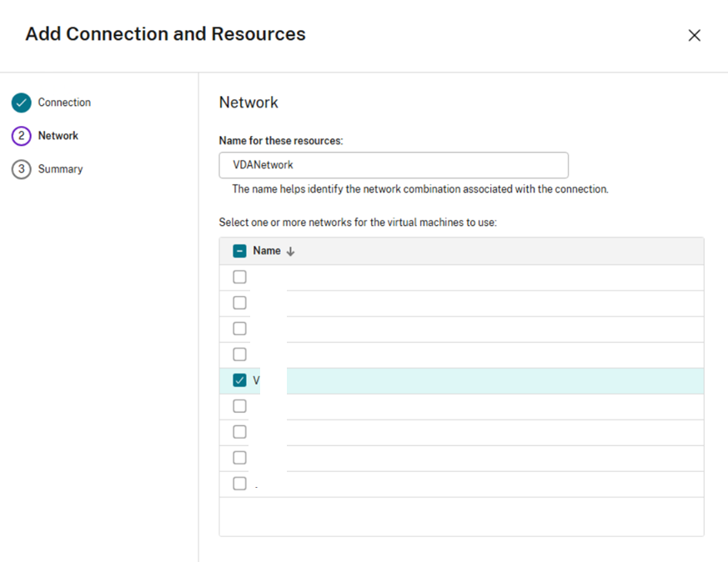Click the circled number 3 step icon
This screenshot has height=562, width=728.
pyautogui.click(x=22, y=169)
